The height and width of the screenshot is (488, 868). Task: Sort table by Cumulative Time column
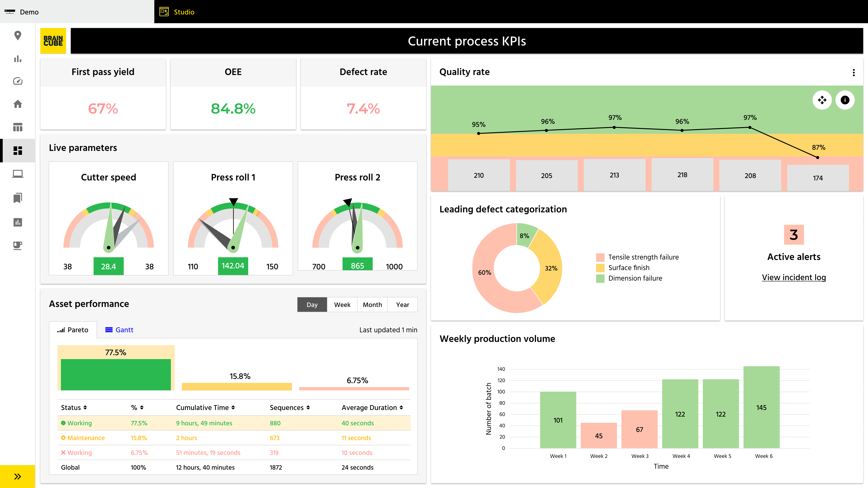(x=205, y=408)
